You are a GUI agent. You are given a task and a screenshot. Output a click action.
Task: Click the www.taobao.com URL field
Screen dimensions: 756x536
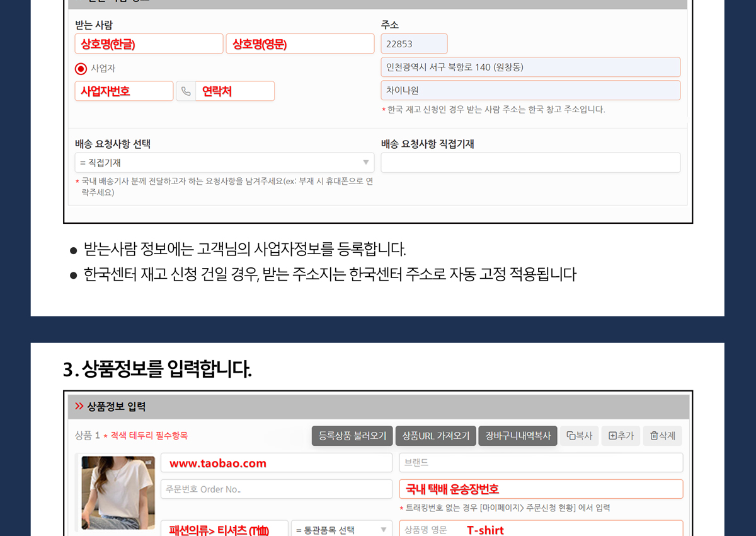point(277,463)
